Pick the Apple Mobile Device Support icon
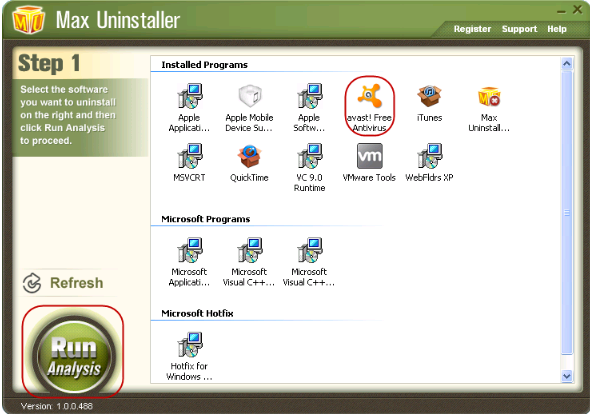The image size is (590, 414). tap(249, 96)
